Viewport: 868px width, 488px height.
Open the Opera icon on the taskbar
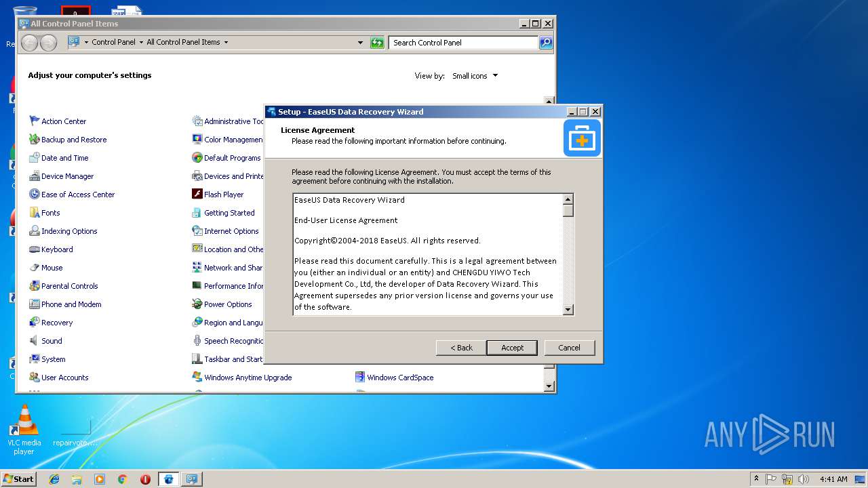[145, 479]
